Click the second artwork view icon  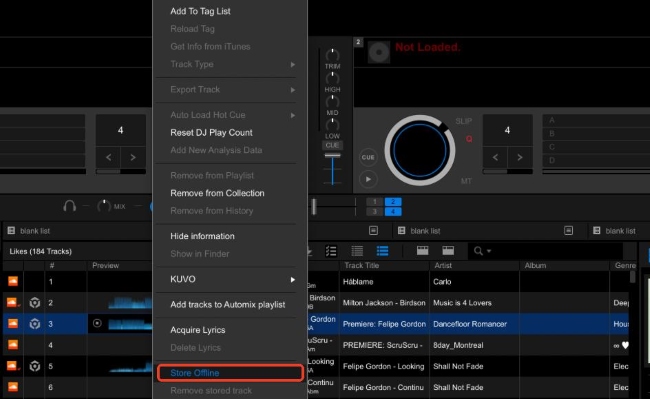(448, 251)
